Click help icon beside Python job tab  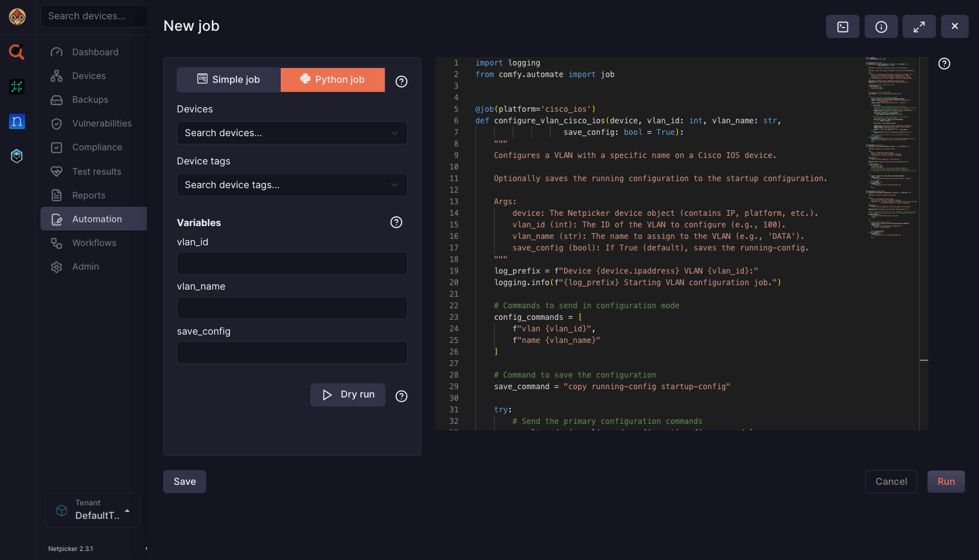click(401, 82)
